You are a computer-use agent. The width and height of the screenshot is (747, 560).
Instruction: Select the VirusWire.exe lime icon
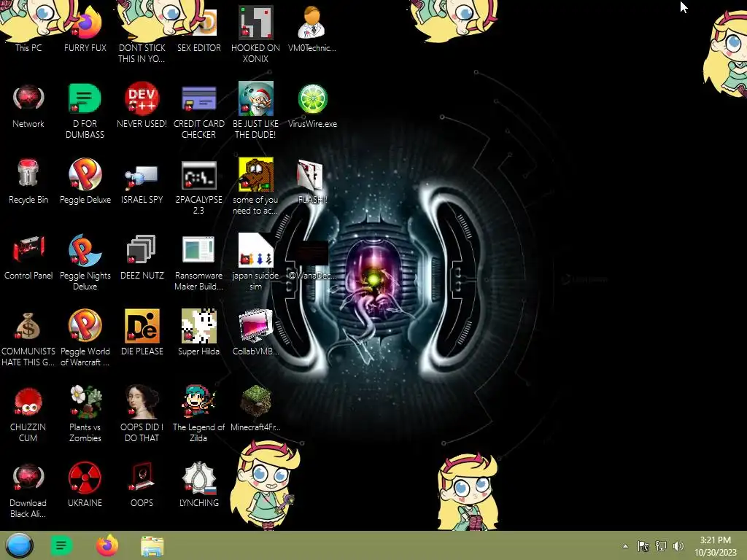pos(312,106)
